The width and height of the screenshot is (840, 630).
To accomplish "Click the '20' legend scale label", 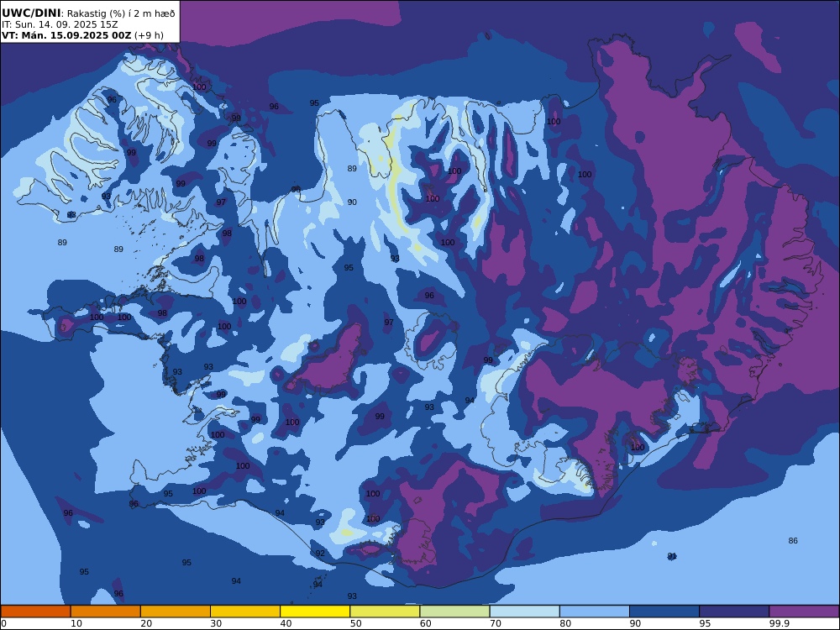I will pos(146,623).
